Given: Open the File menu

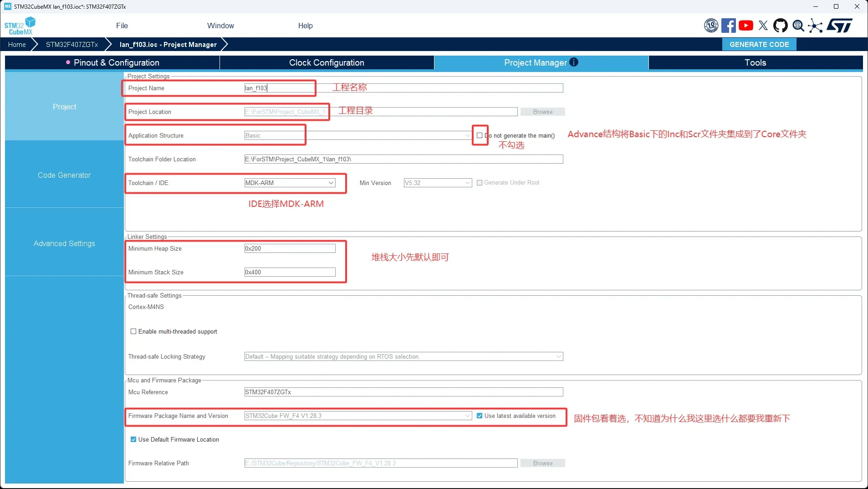Looking at the screenshot, I should [122, 26].
